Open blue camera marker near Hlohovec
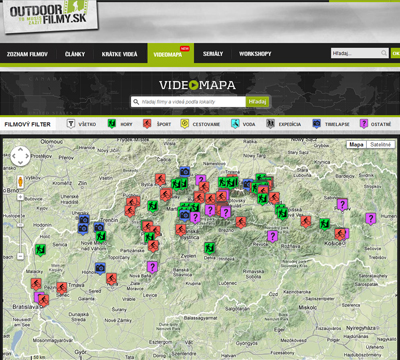Image resolution: width=400 pixels, height=360 pixels. pos(100,268)
